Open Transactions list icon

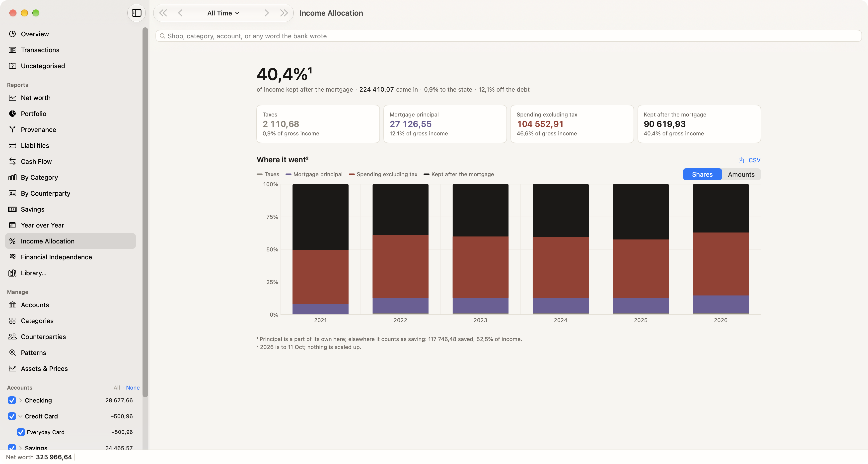(12, 50)
